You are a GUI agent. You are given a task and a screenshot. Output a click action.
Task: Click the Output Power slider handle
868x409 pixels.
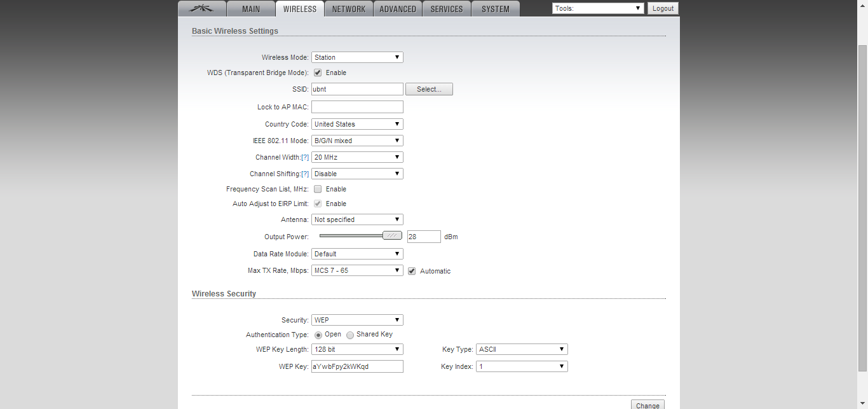click(x=393, y=236)
